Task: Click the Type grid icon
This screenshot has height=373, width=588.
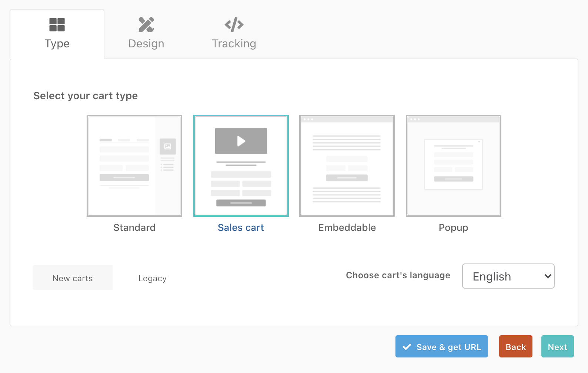Action: coord(57,25)
